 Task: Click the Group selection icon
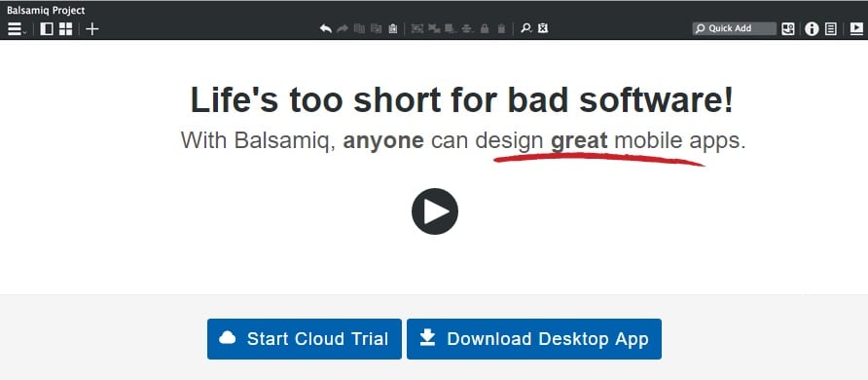pyautogui.click(x=416, y=29)
